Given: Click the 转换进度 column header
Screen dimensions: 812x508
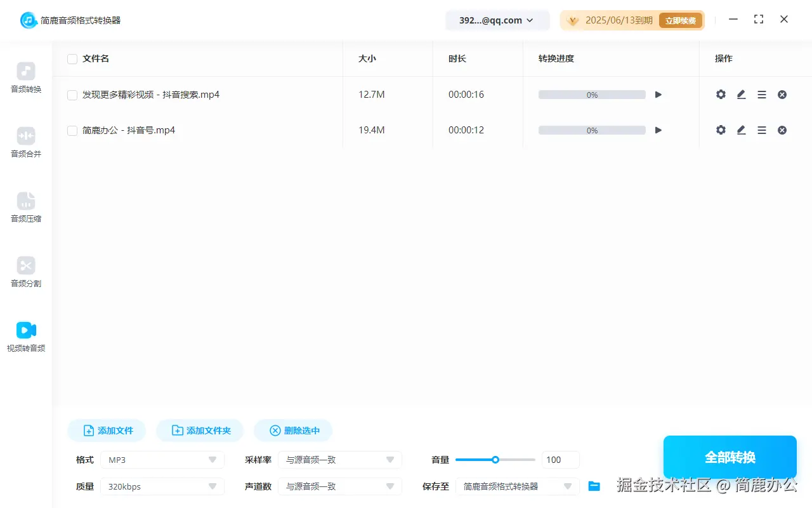Looking at the screenshot, I should click(x=556, y=58).
